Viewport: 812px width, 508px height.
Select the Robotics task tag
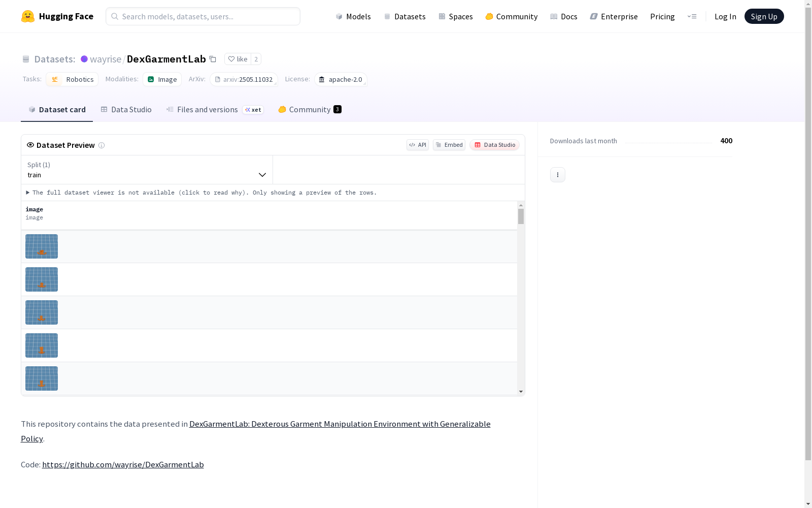(x=72, y=79)
